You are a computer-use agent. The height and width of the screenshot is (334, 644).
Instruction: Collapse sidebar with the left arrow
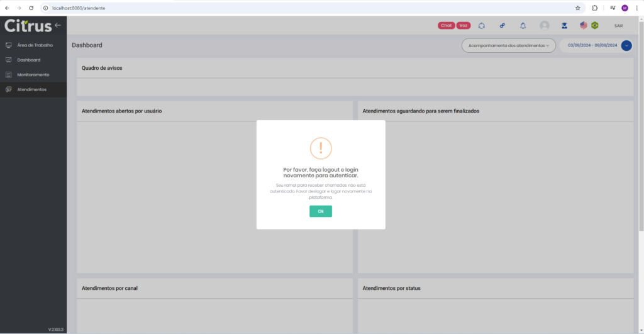point(58,25)
